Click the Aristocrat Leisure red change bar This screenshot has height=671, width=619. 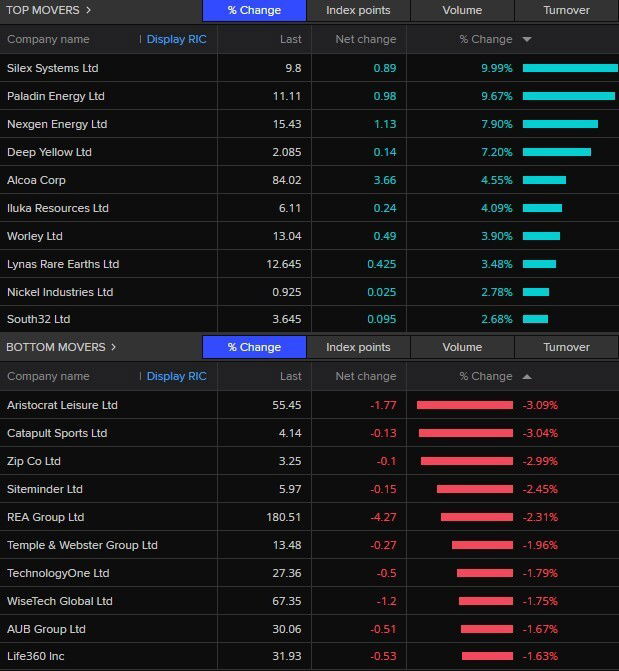click(464, 405)
